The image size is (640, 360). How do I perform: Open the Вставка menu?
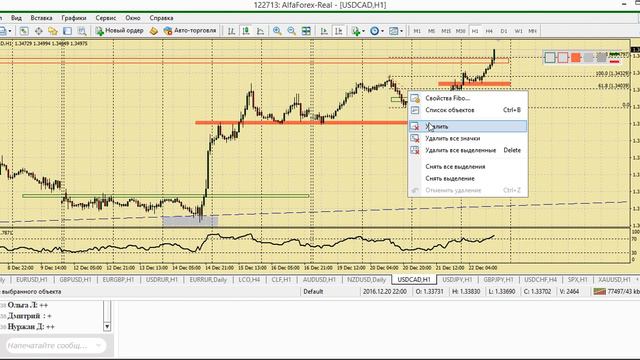click(x=41, y=18)
